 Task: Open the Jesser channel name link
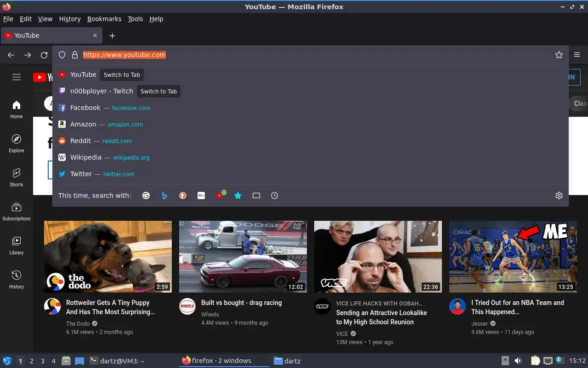480,323
